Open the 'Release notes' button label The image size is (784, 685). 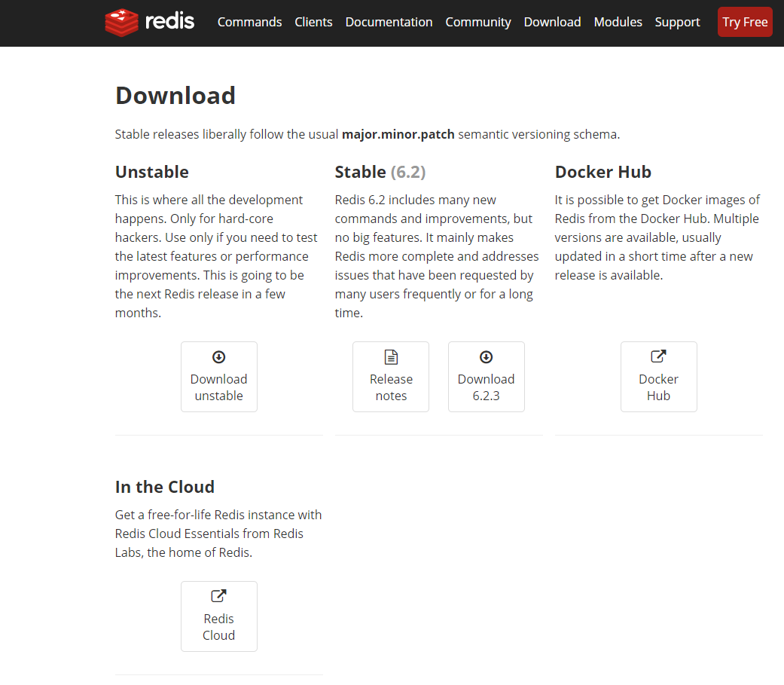[x=391, y=387]
